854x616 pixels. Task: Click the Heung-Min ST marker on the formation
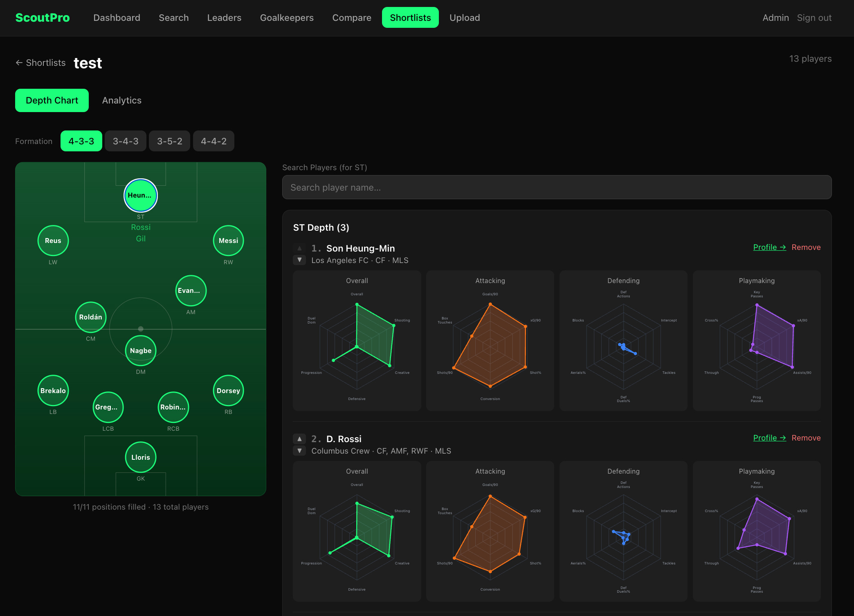pos(141,196)
